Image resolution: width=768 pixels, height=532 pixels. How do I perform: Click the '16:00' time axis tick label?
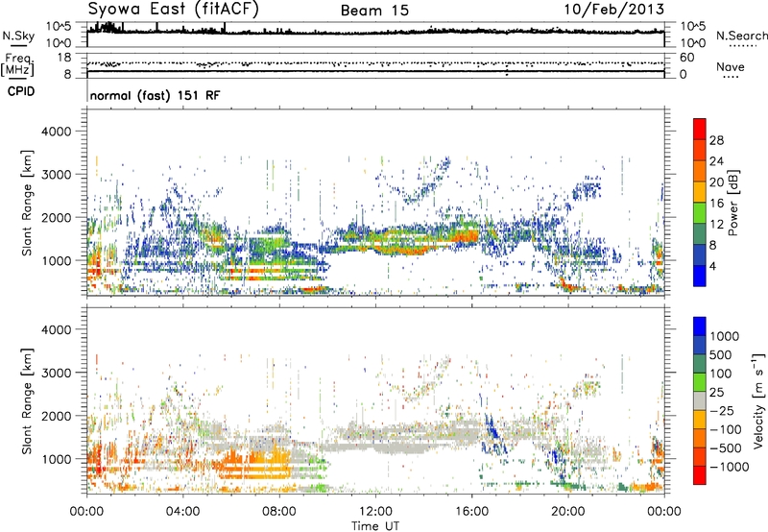(x=471, y=512)
